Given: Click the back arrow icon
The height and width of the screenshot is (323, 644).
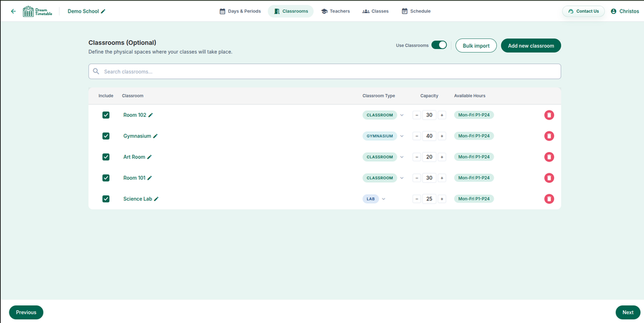Looking at the screenshot, I should [13, 11].
